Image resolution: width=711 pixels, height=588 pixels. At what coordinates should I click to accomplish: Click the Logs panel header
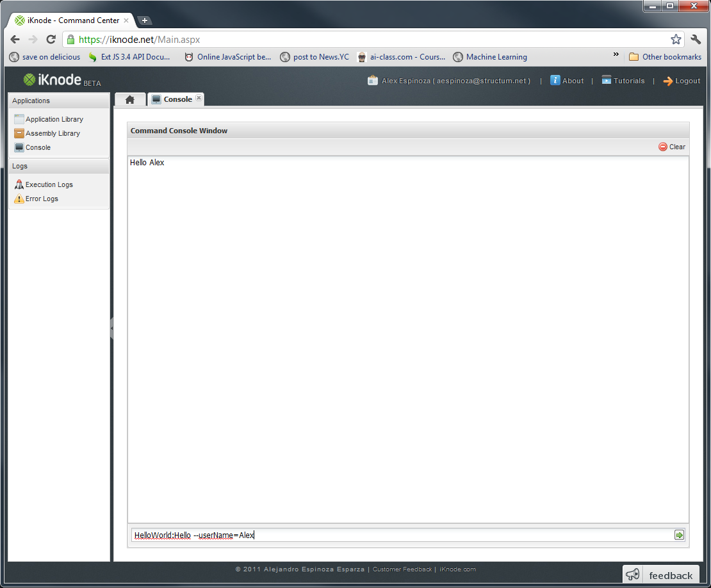click(x=59, y=166)
